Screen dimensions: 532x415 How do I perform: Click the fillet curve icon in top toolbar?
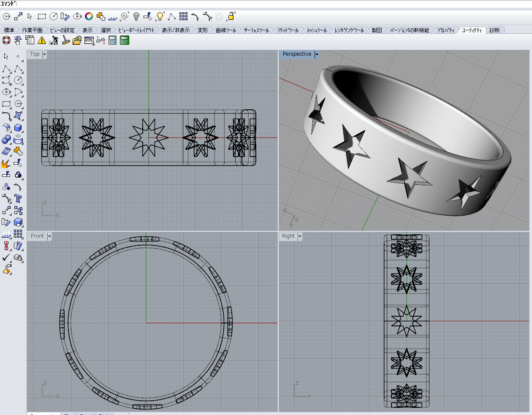point(195,16)
